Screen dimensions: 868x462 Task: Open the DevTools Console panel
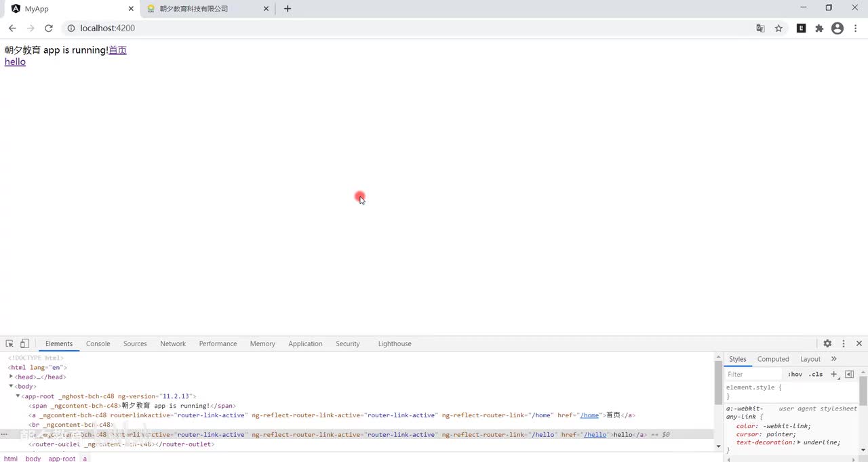[x=98, y=343]
